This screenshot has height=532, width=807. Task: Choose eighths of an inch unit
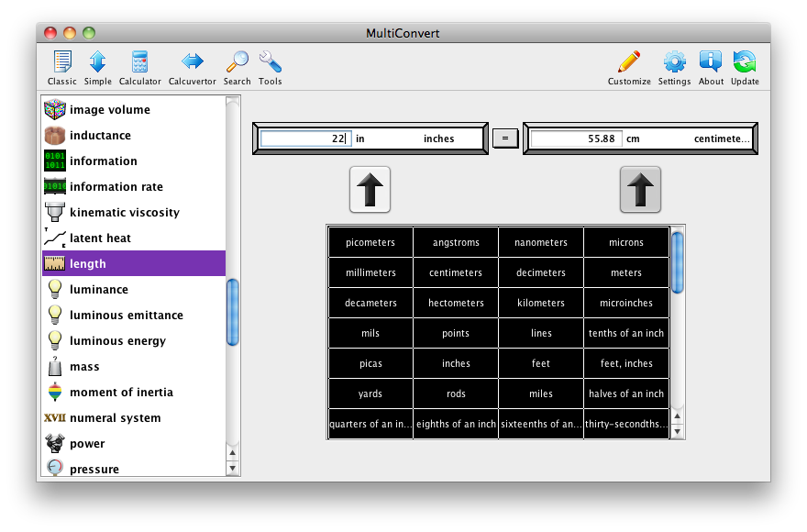pos(456,424)
